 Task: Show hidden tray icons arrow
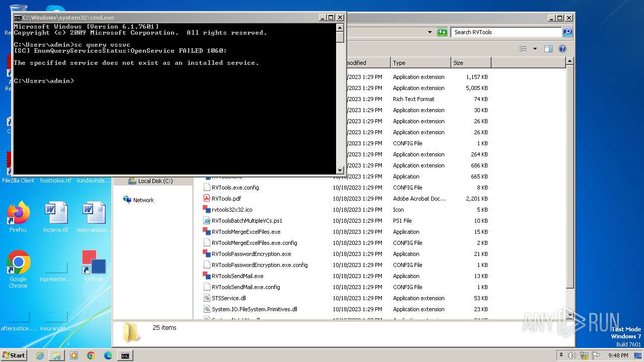pos(561,355)
